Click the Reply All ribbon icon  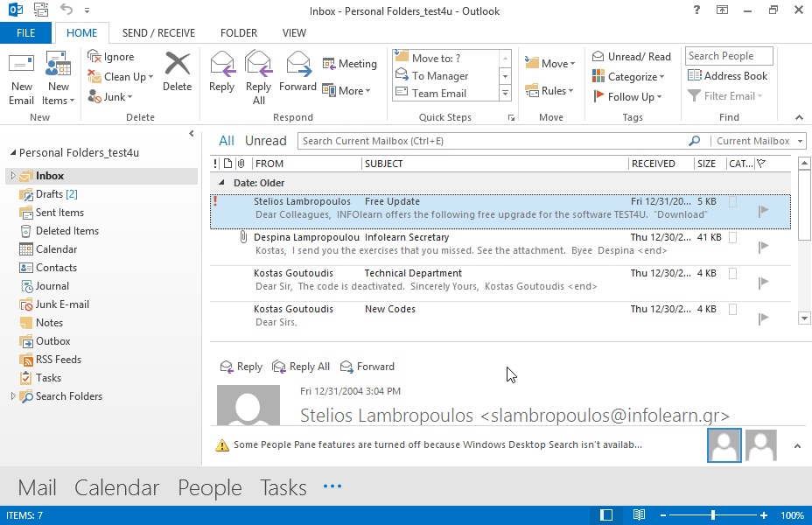(x=259, y=66)
